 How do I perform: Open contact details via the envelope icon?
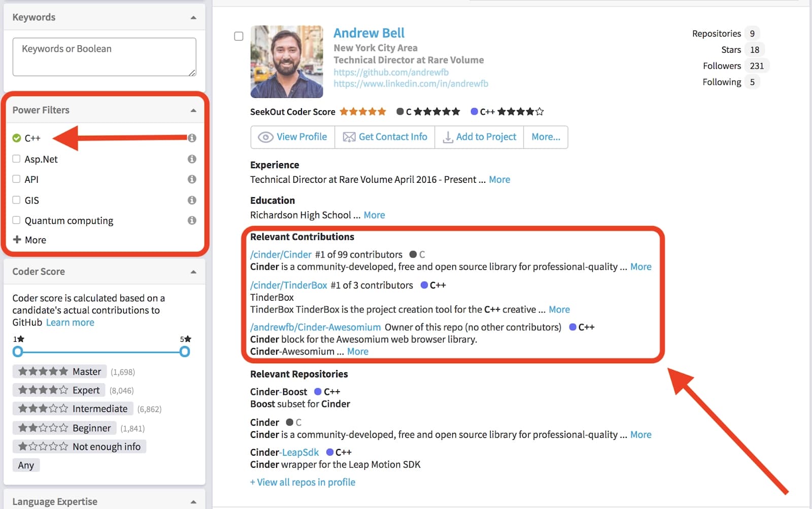coord(348,137)
